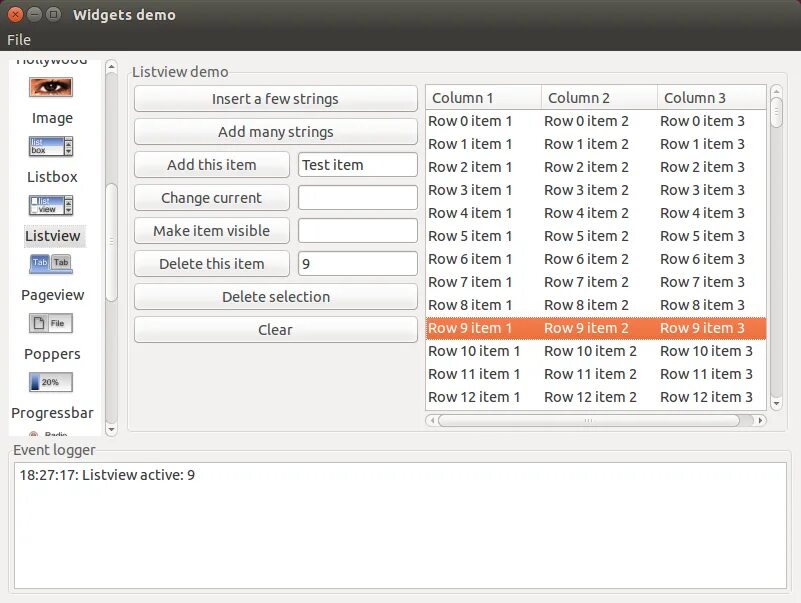Screen dimensions: 801x603
Task: Focus the Change current input field
Action: pos(358,198)
